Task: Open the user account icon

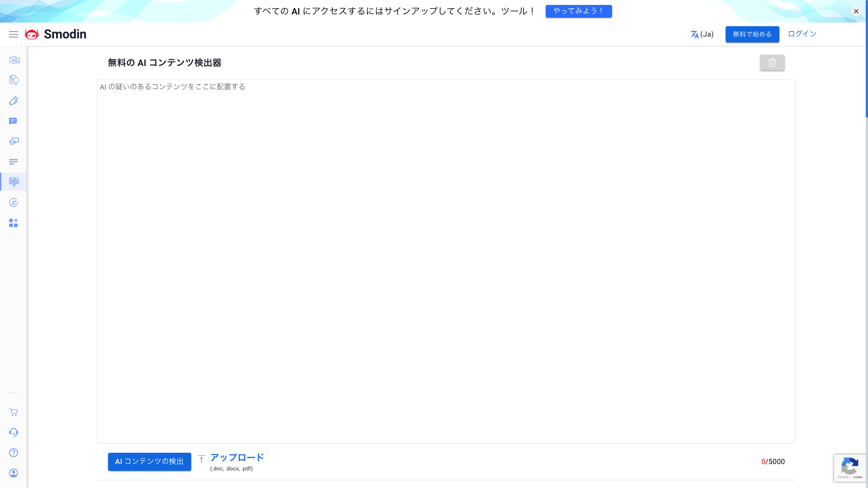Action: click(x=14, y=473)
